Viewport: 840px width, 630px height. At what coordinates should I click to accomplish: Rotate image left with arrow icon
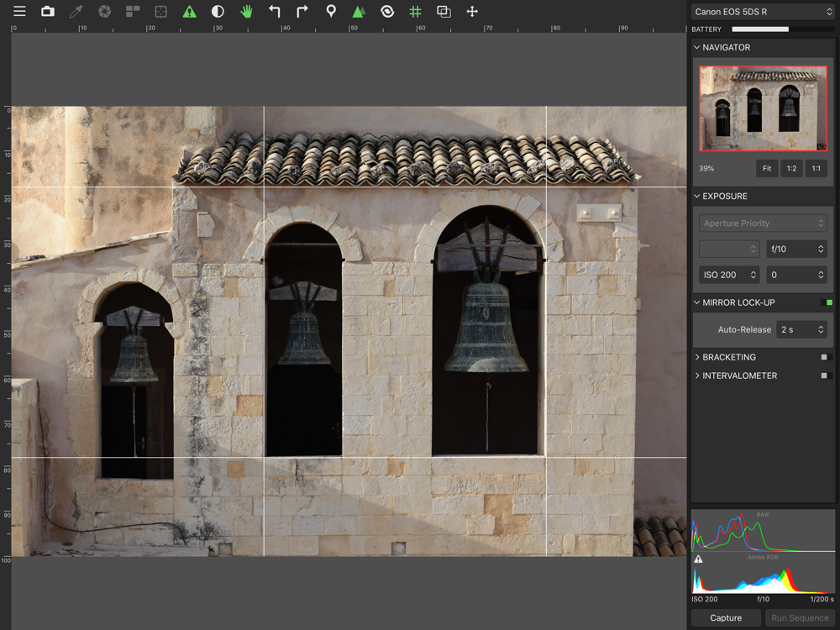(275, 12)
